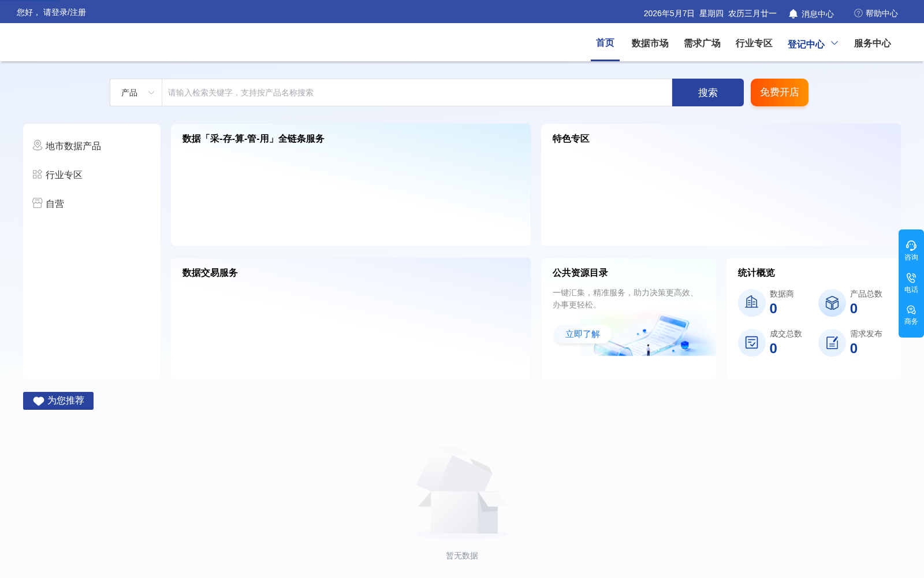Screen dimensions: 924x578
Task: Click the 数据「采-存-算-管-用」全链条服务 heading
Action: click(254, 139)
